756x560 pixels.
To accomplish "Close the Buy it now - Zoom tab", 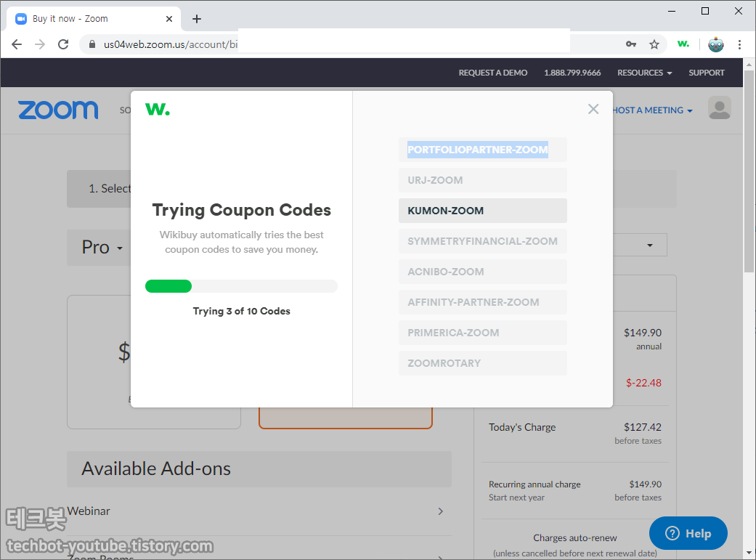I will (x=169, y=19).
